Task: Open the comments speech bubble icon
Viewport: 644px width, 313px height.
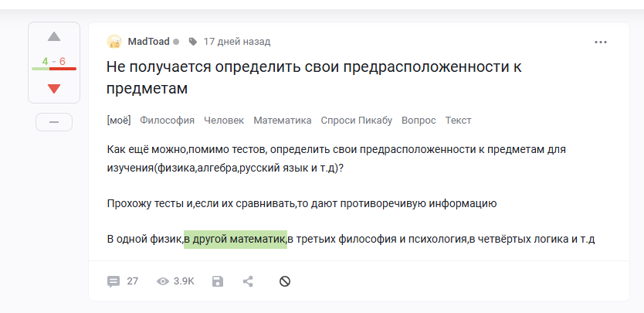Action: pos(114,281)
